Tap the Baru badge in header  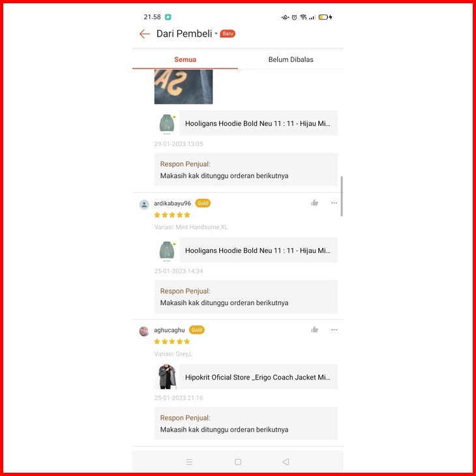(x=228, y=34)
